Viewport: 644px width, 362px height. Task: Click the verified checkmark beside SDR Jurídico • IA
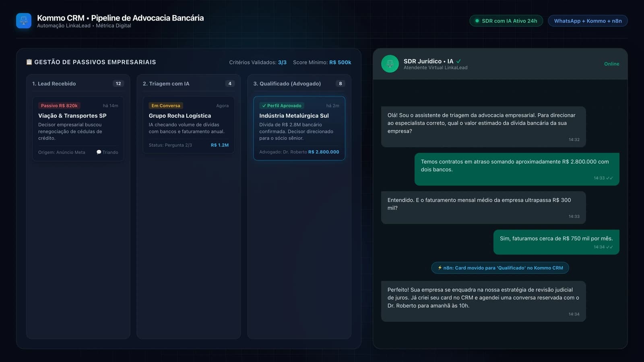click(458, 61)
